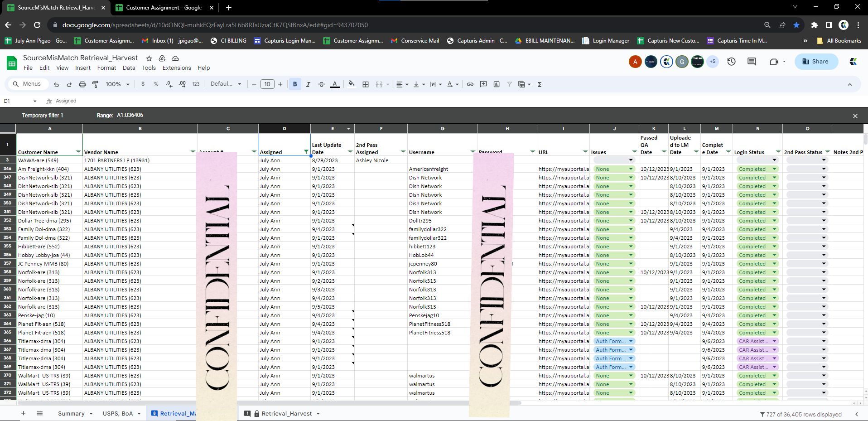Viewport: 868px width, 421px height.
Task: Reload the browser page
Action: click(37, 25)
